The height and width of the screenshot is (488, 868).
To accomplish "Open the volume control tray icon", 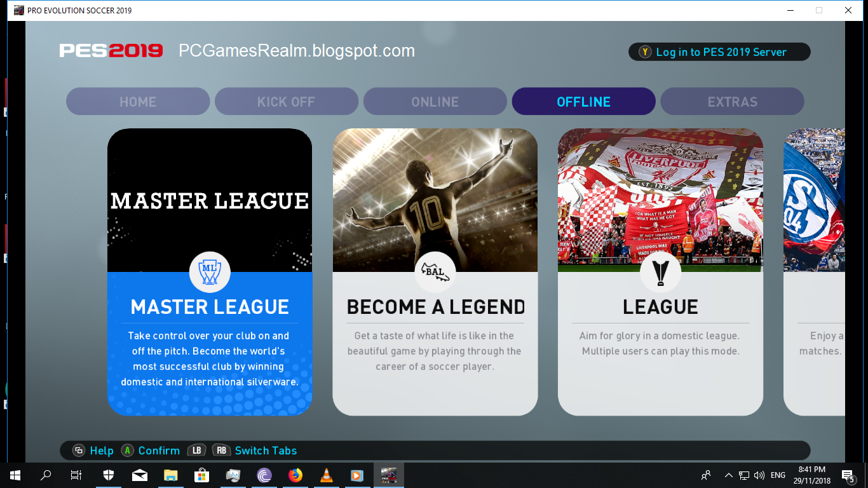I will click(759, 475).
